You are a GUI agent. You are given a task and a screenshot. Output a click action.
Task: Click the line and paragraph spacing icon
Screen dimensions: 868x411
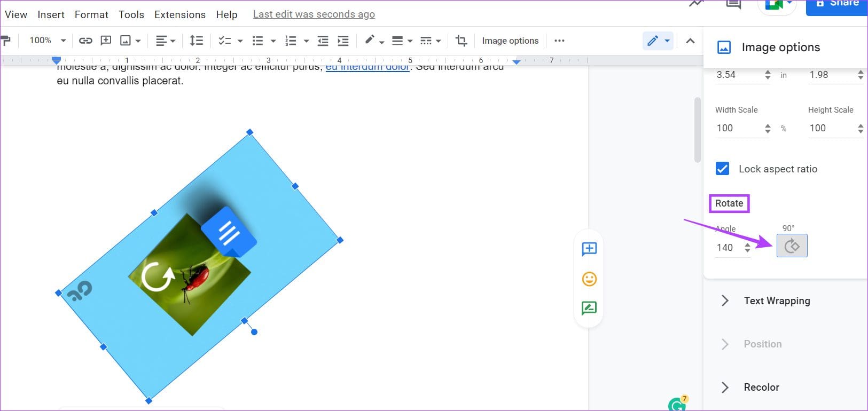pos(197,41)
